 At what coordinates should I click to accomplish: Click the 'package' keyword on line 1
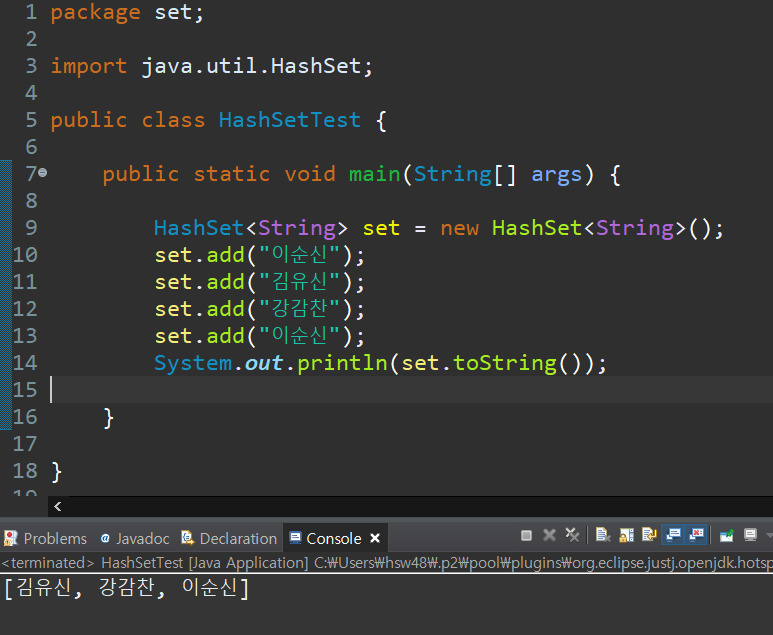point(96,12)
